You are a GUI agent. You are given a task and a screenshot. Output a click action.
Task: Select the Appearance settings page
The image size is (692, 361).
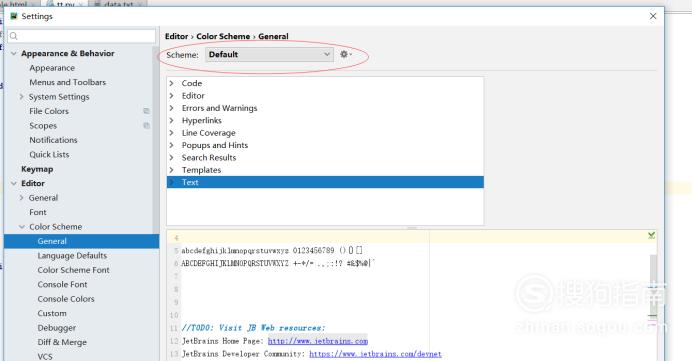tap(52, 68)
